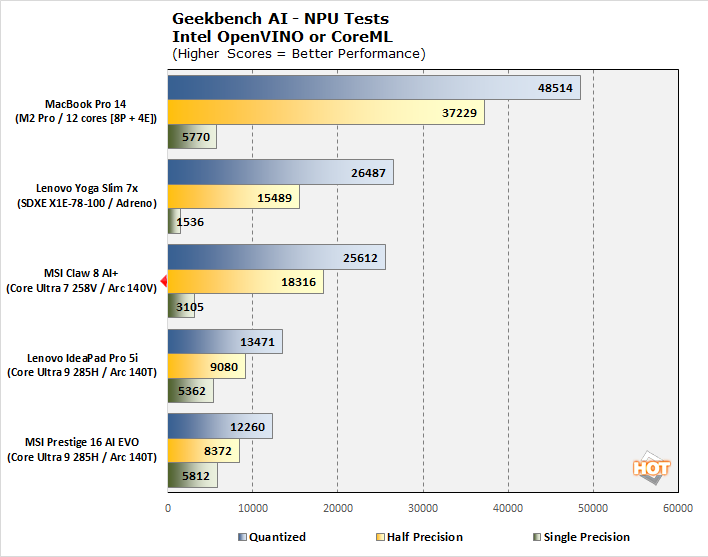Click the red marker beside MSI Claw 8 AI+
The image size is (708, 557).
coord(162,282)
